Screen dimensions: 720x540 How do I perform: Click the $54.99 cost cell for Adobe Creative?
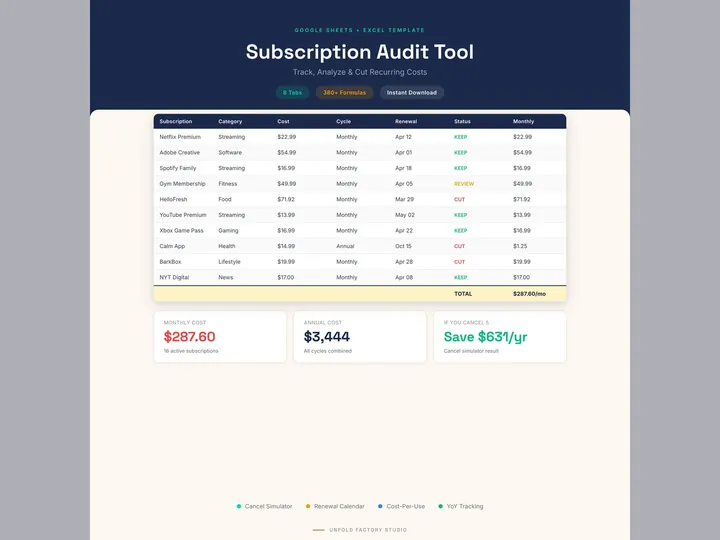[x=287, y=152]
